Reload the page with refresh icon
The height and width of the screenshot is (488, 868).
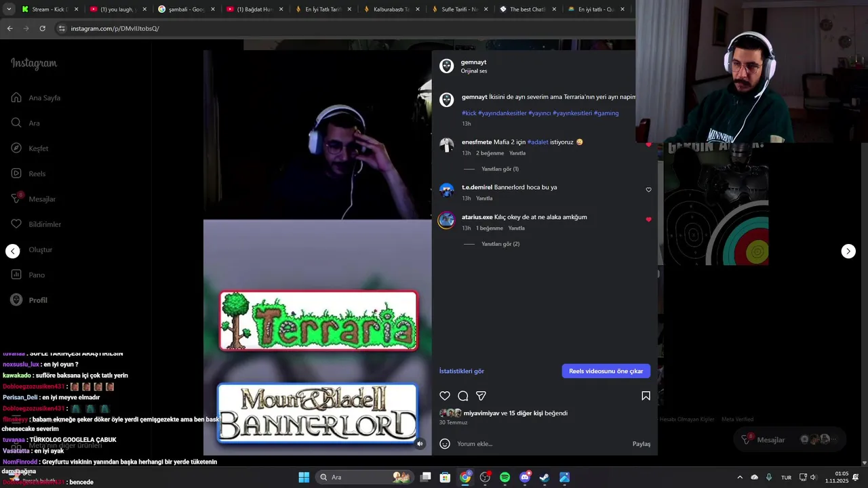[x=42, y=28]
